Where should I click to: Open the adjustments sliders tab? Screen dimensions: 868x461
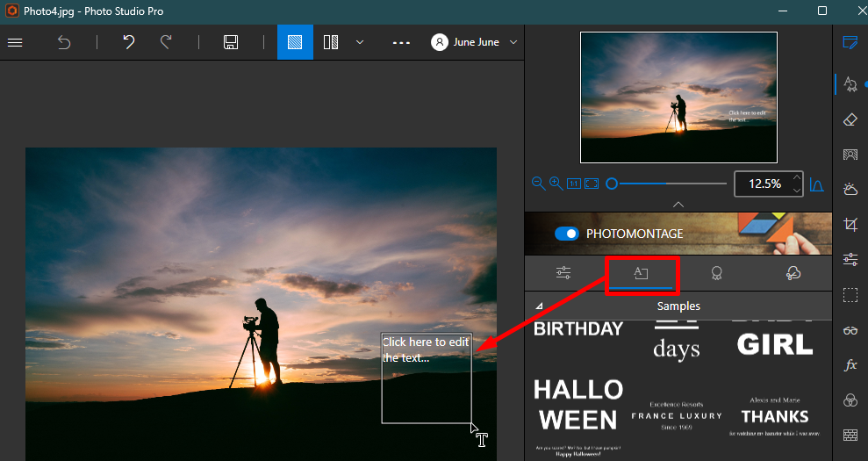pos(563,272)
